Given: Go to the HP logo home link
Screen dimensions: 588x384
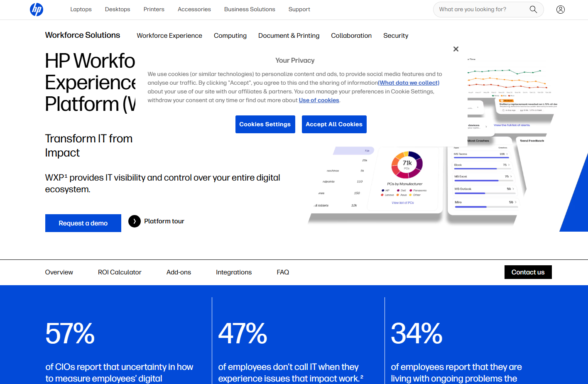Looking at the screenshot, I should point(37,9).
